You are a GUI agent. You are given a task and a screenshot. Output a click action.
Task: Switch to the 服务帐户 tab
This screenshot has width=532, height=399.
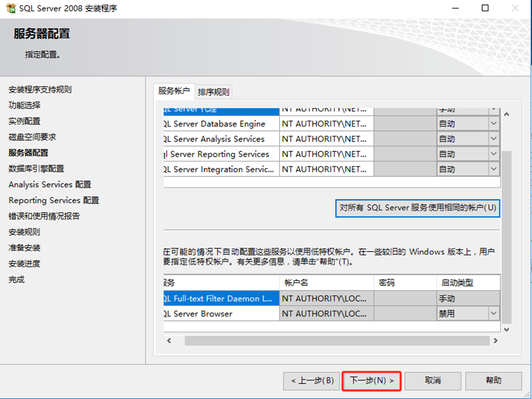click(x=173, y=91)
